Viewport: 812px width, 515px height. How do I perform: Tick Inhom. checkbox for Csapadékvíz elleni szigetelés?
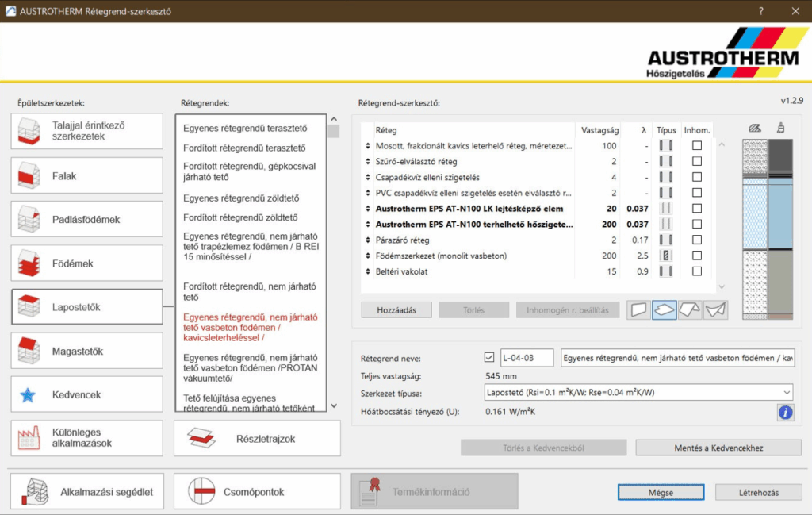(x=697, y=177)
